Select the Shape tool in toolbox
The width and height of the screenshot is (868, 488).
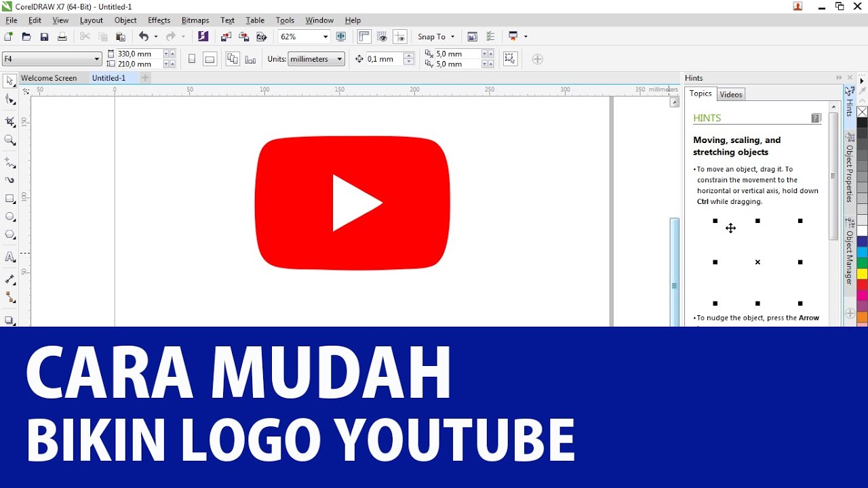(9, 100)
